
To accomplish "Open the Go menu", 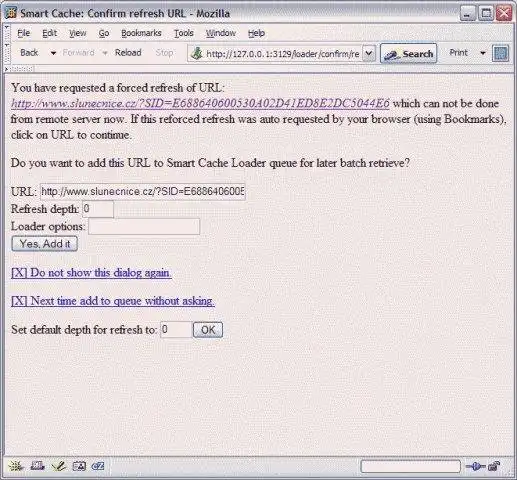I will 104,33.
